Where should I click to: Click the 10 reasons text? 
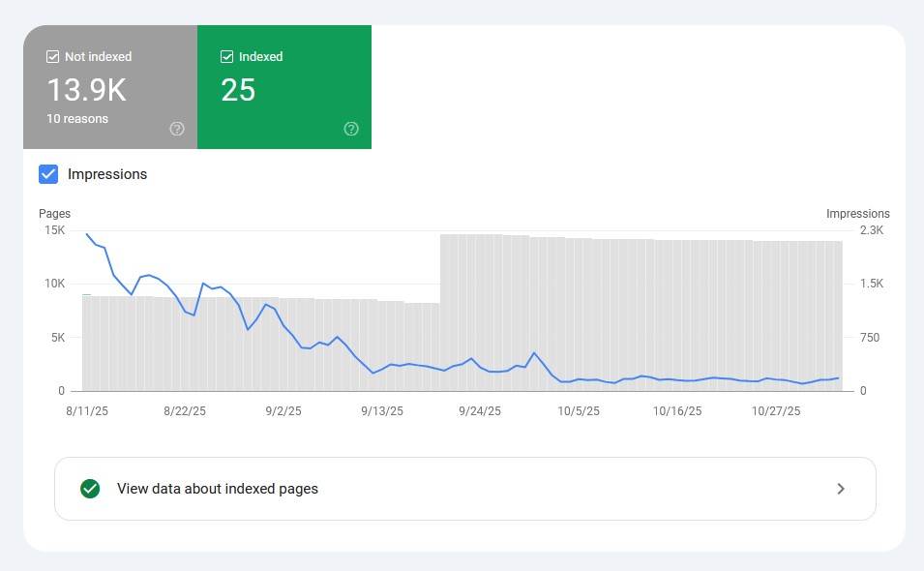click(77, 119)
